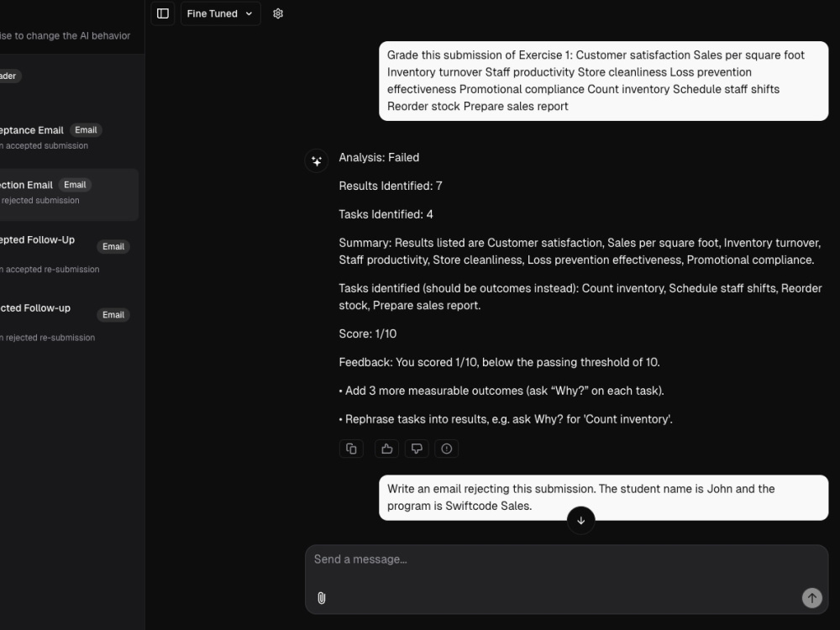The image size is (840, 630).
Task: Open the Fine Tuned model dropdown
Action: [220, 13]
